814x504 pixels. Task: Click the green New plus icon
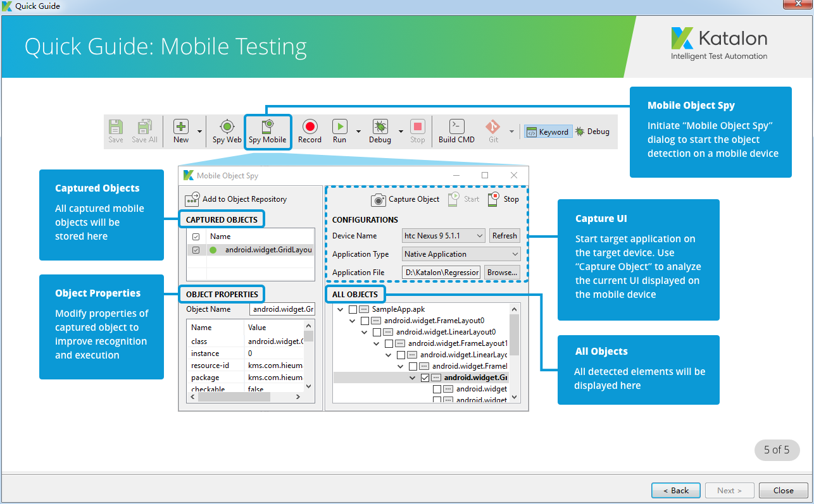tap(181, 126)
